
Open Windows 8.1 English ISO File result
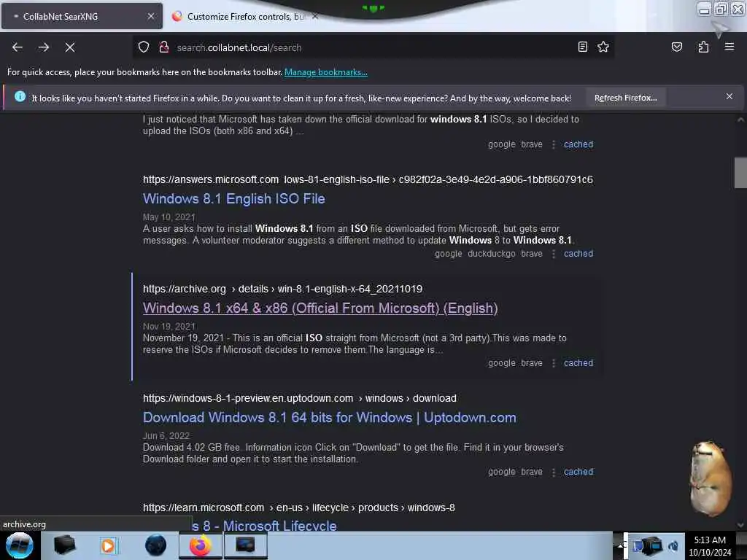click(x=234, y=198)
